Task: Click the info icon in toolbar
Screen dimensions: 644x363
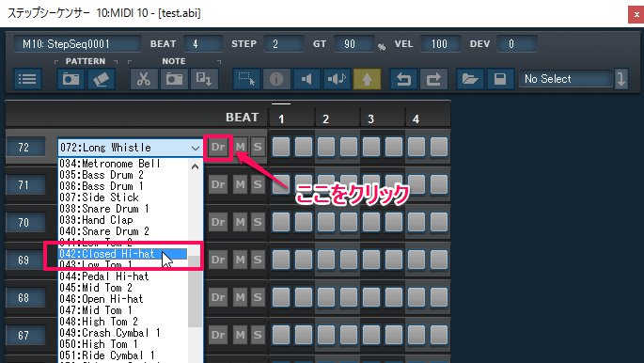Action: click(x=276, y=79)
